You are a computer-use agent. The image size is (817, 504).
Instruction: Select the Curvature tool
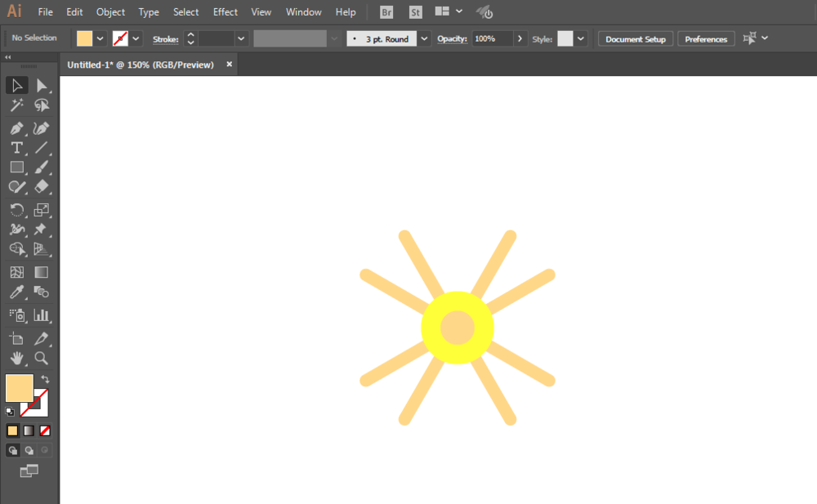tap(41, 128)
